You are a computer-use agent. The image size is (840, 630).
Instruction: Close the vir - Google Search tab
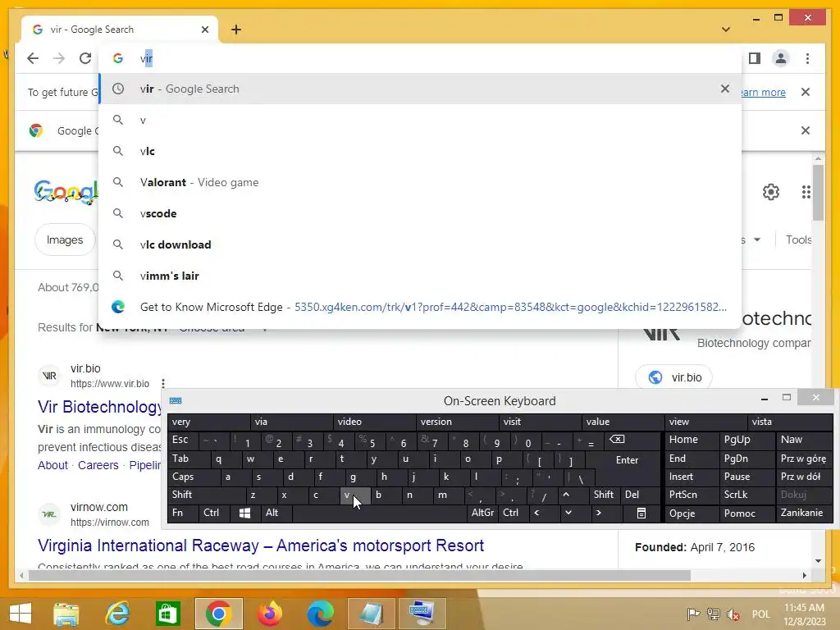[204, 30]
